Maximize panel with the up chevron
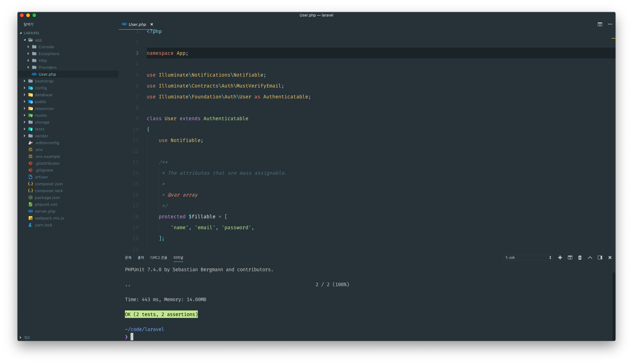 click(x=590, y=258)
